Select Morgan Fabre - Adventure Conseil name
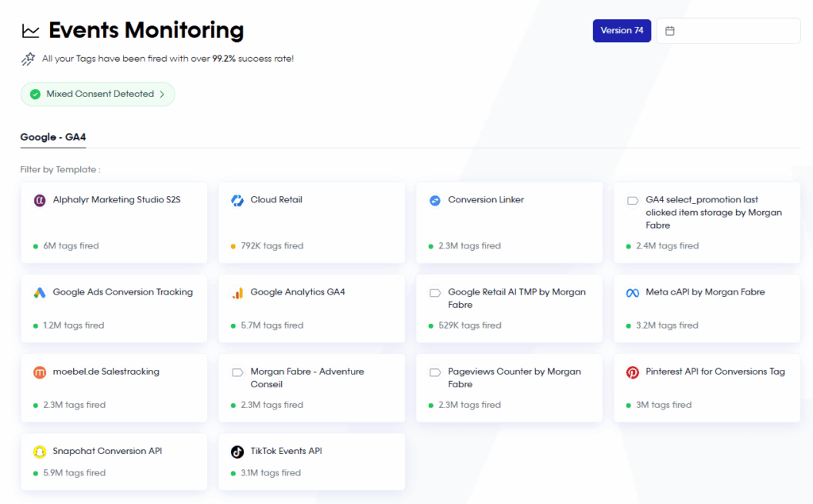The width and height of the screenshot is (813, 504). (x=307, y=378)
